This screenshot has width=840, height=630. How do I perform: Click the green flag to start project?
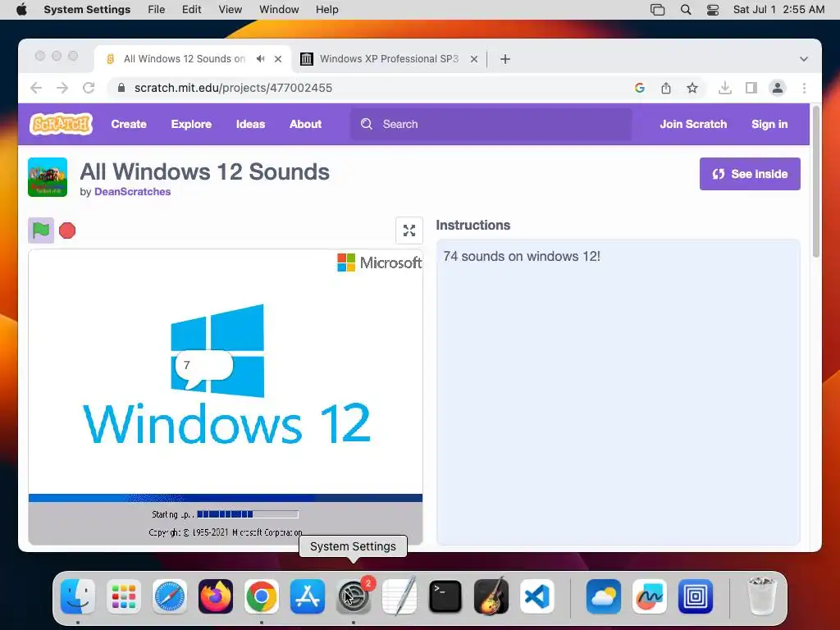(x=41, y=231)
